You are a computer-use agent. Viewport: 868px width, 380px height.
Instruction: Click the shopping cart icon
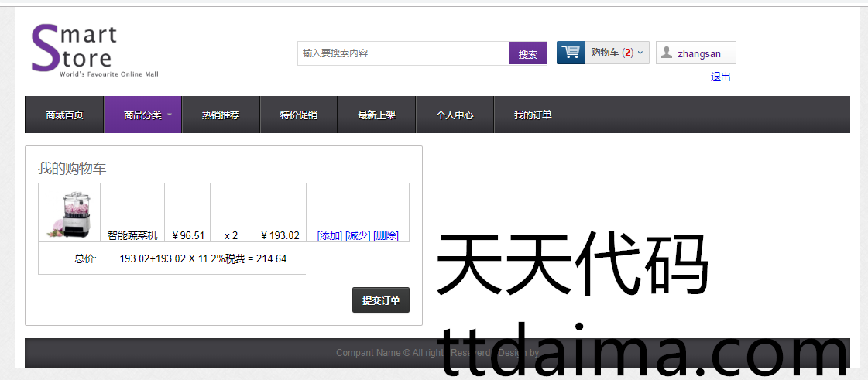(x=571, y=53)
